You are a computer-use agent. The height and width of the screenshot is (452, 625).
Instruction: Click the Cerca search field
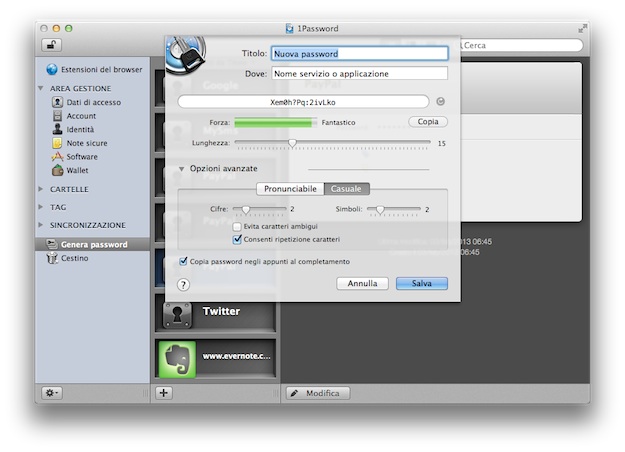[520, 45]
